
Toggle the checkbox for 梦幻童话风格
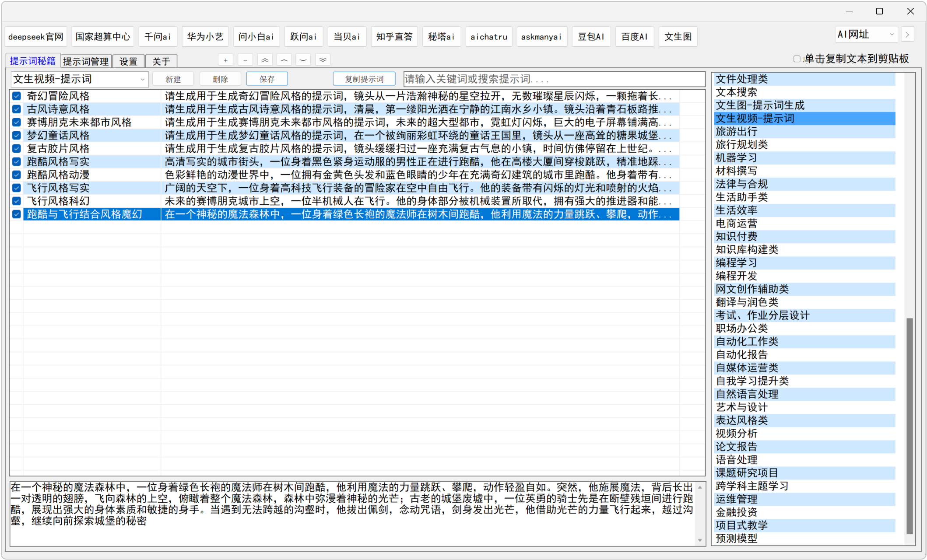[17, 135]
